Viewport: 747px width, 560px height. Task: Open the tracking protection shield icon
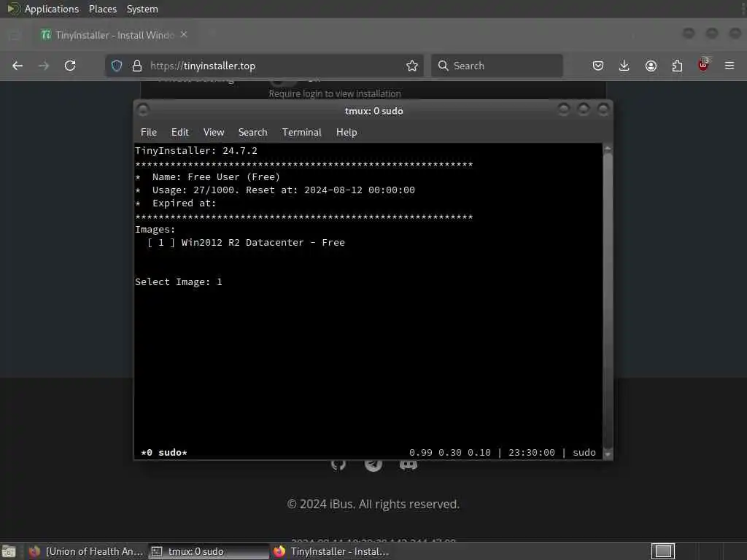click(117, 66)
